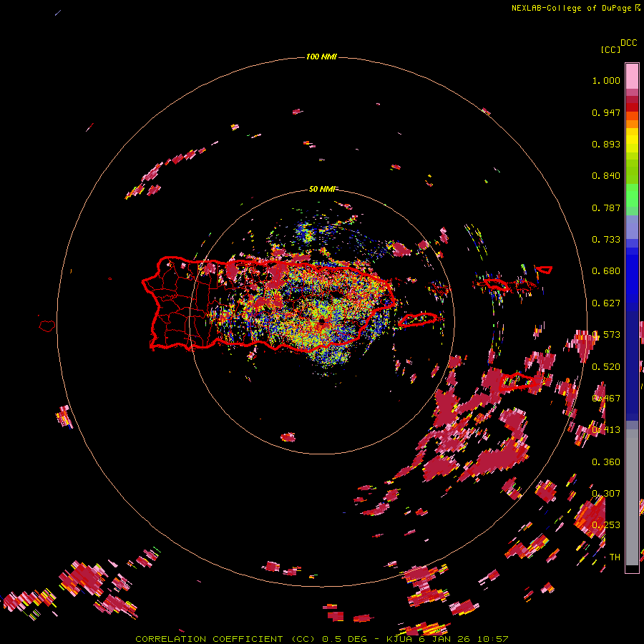
Task: Click the [CC] unit label
Action: tap(611, 49)
